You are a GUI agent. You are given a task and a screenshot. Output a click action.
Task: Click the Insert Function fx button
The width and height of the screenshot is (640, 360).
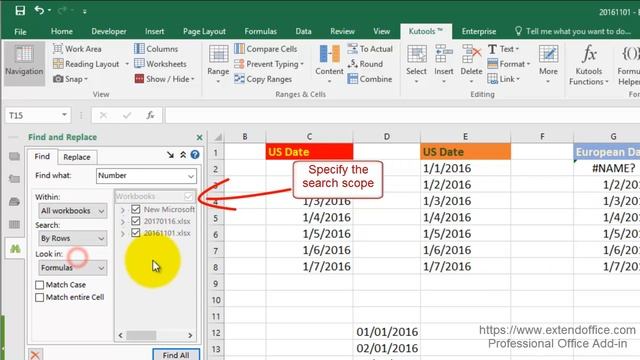(150, 116)
